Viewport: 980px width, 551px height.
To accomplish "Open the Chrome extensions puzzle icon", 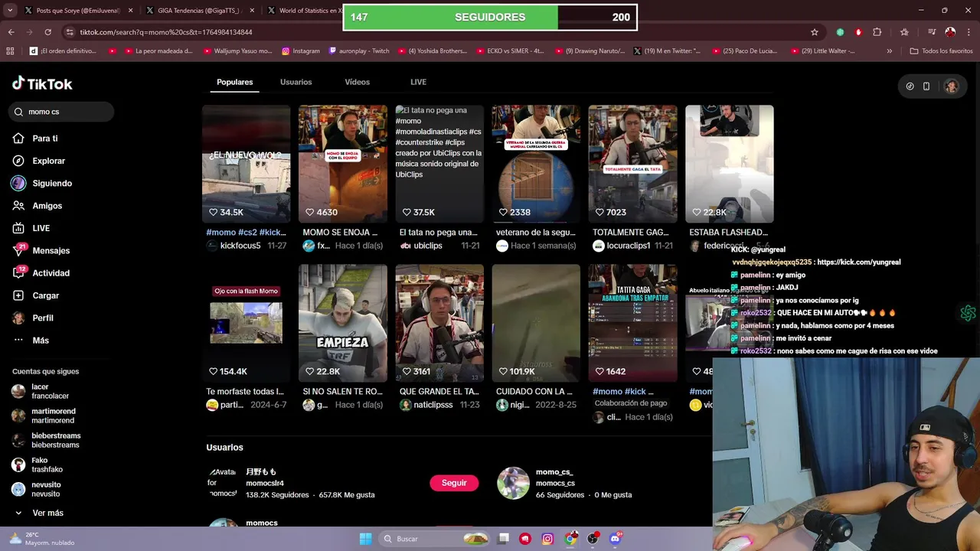I will [877, 32].
